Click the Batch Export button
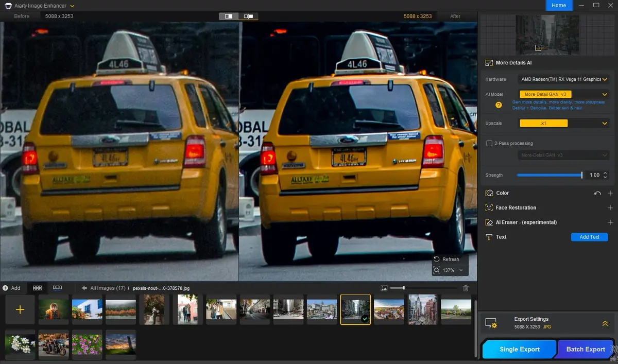The width and height of the screenshot is (618, 364). [x=585, y=349]
